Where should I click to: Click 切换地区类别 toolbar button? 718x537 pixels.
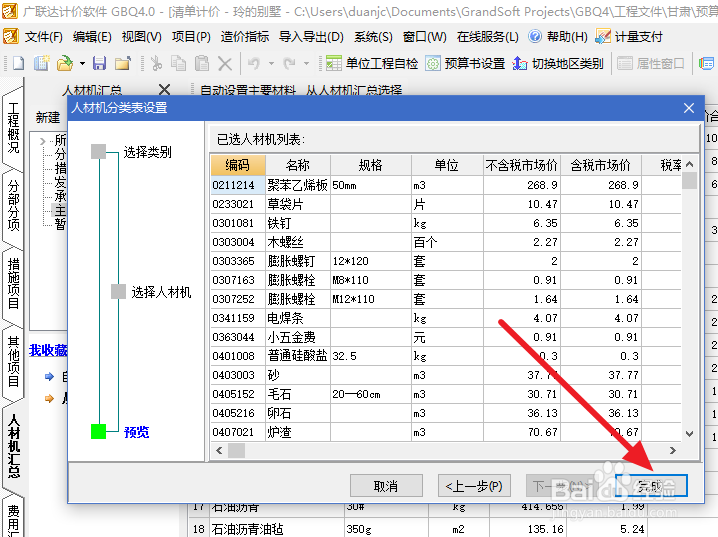558,63
